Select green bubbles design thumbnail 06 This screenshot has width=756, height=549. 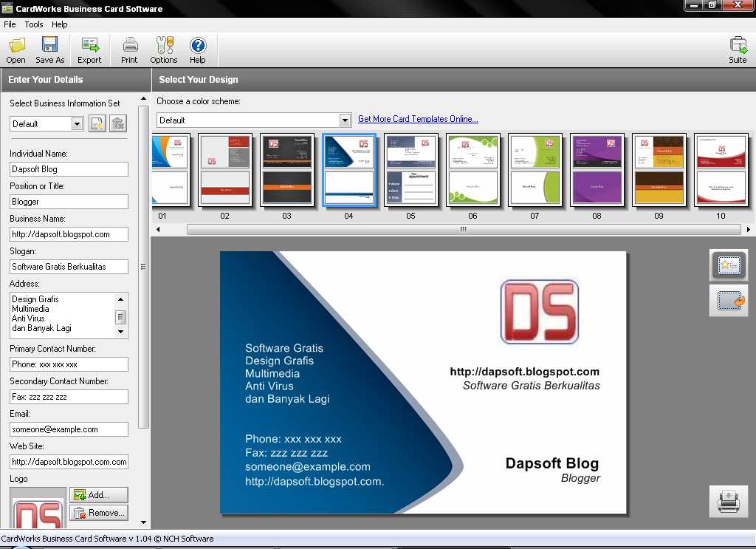(473, 170)
